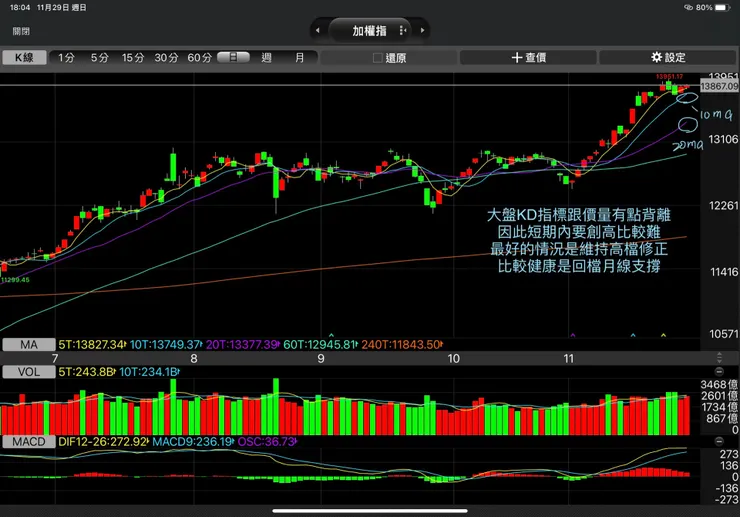740x517 pixels.
Task: Open the list icon beside 加權指
Action: [403, 30]
